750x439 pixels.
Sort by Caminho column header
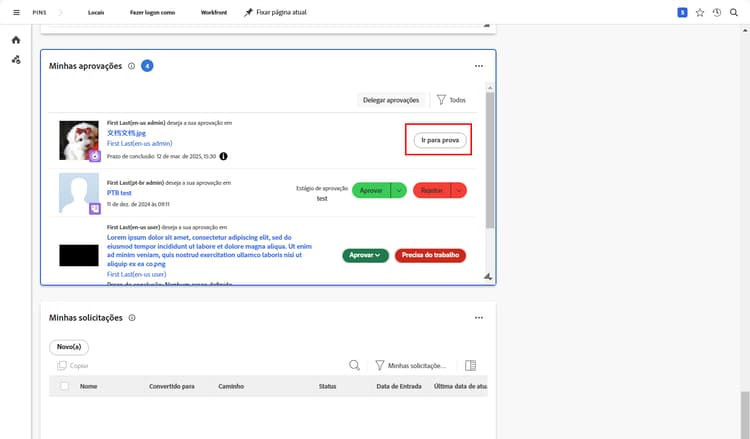(231, 386)
